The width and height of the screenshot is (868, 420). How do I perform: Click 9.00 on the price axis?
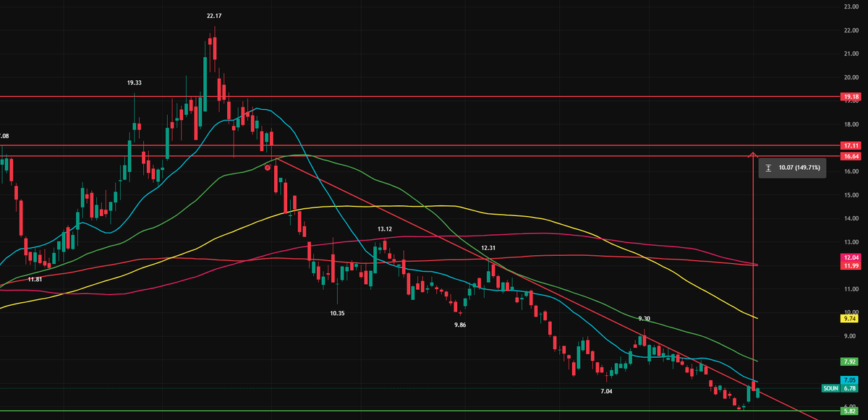(850, 336)
